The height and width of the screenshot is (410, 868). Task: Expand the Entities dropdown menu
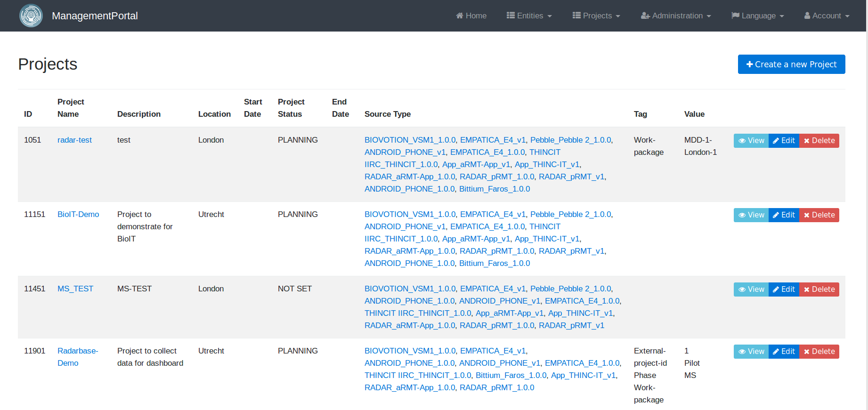click(529, 16)
